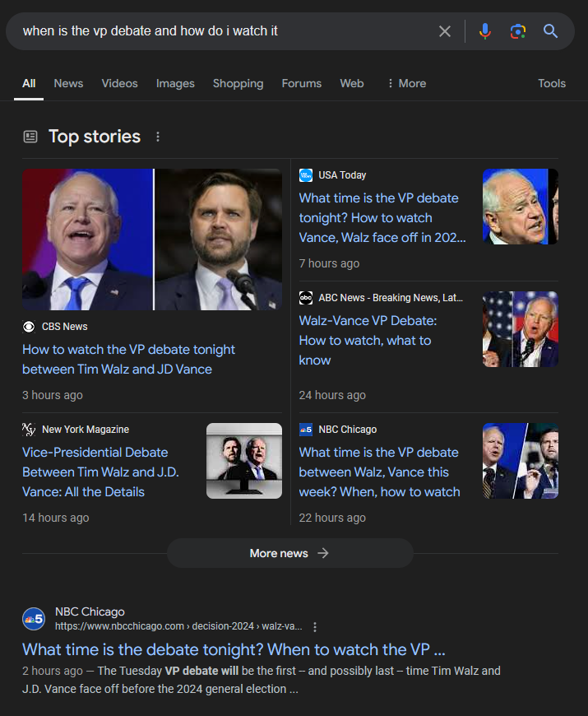Click the NBC Chicago story thumbnail image
588x716 pixels.
521,461
